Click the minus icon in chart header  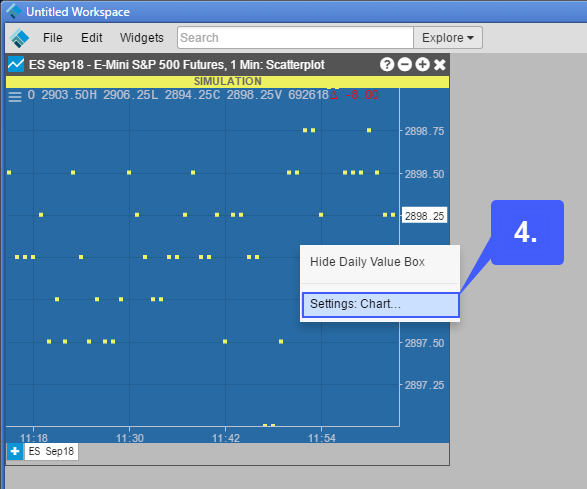click(x=404, y=64)
